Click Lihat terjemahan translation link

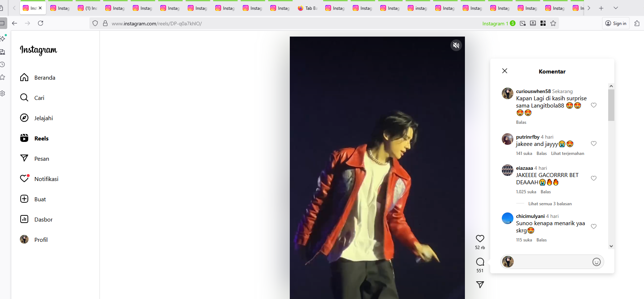coord(568,153)
